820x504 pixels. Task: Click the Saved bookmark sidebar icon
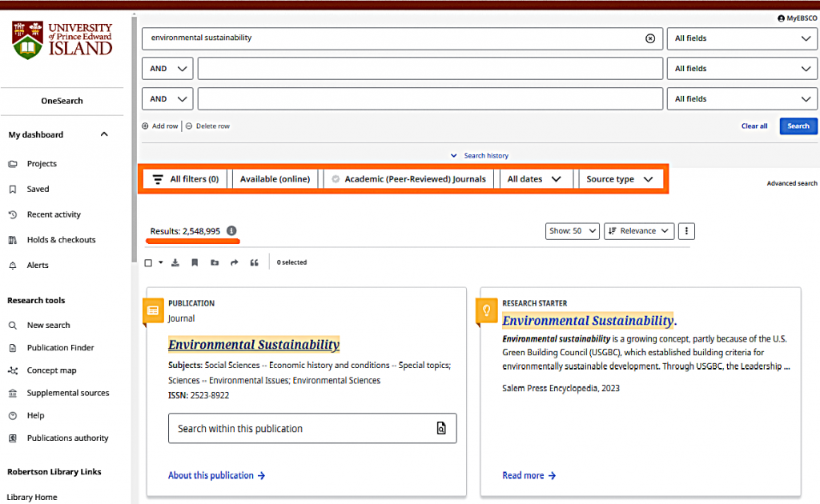(13, 189)
